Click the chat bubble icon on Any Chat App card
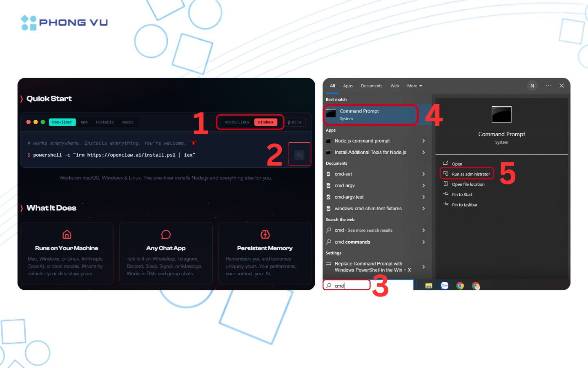588x368 pixels. [x=166, y=234]
